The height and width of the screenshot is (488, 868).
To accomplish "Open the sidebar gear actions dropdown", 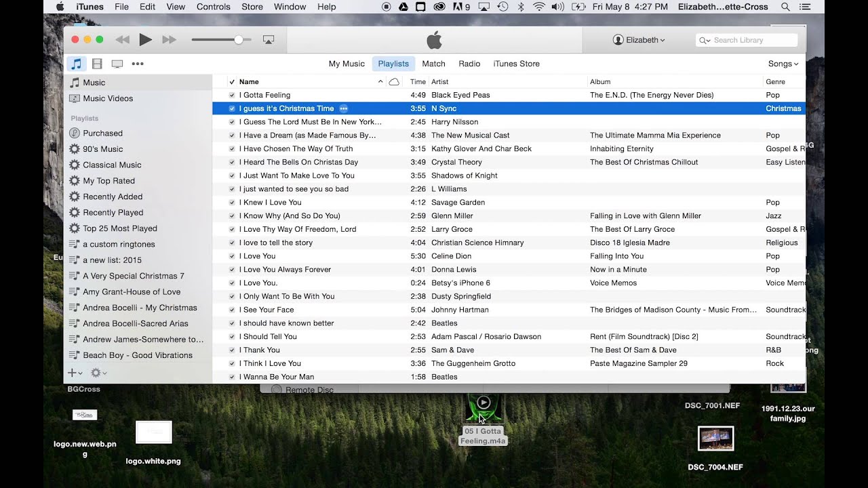I will point(99,373).
